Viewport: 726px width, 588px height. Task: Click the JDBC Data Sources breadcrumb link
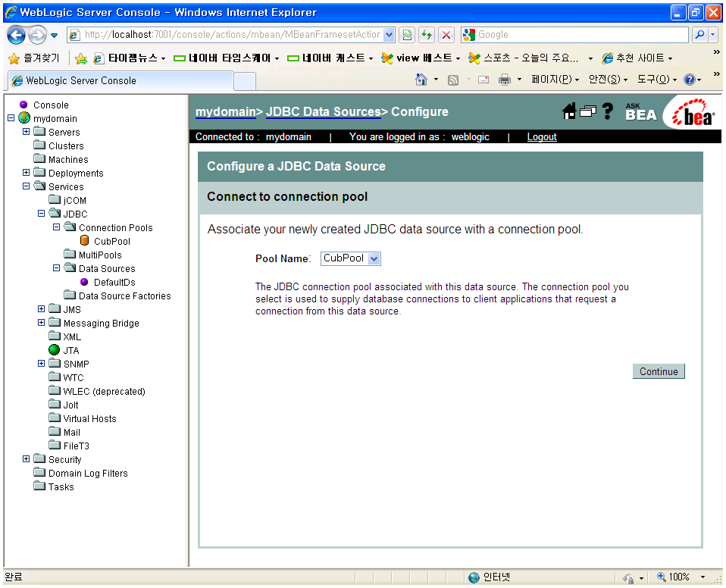pyautogui.click(x=323, y=111)
